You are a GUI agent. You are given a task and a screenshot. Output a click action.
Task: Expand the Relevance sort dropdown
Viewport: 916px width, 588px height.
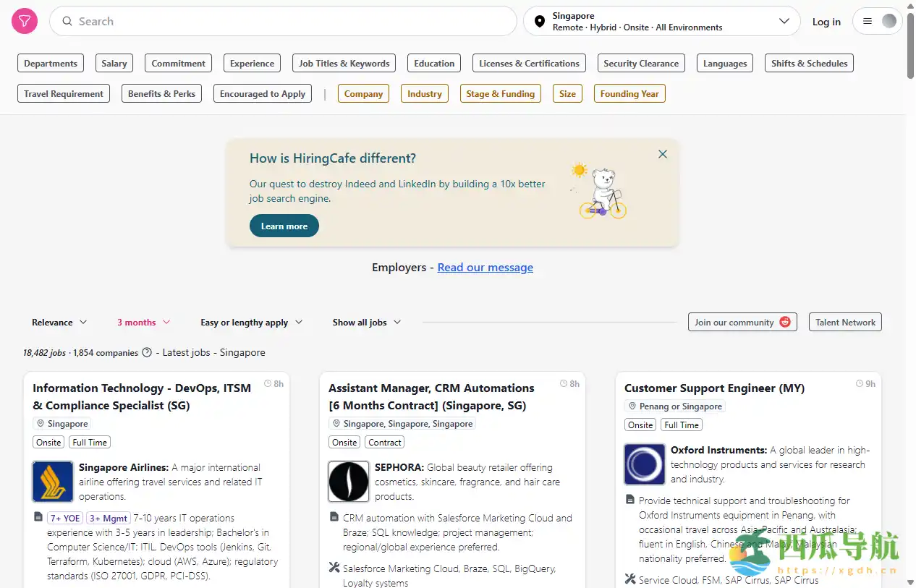pyautogui.click(x=59, y=323)
